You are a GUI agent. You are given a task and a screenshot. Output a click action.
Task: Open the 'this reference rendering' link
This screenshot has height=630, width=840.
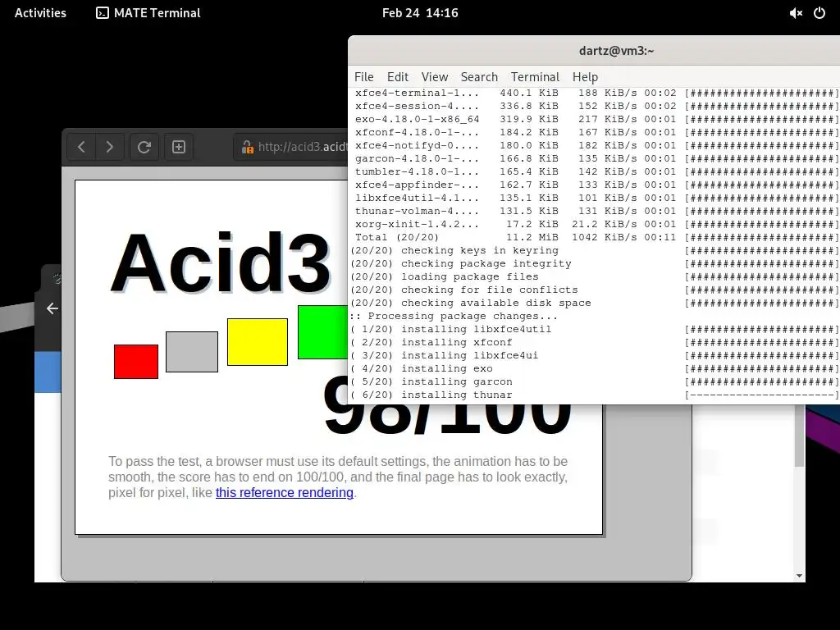click(285, 492)
